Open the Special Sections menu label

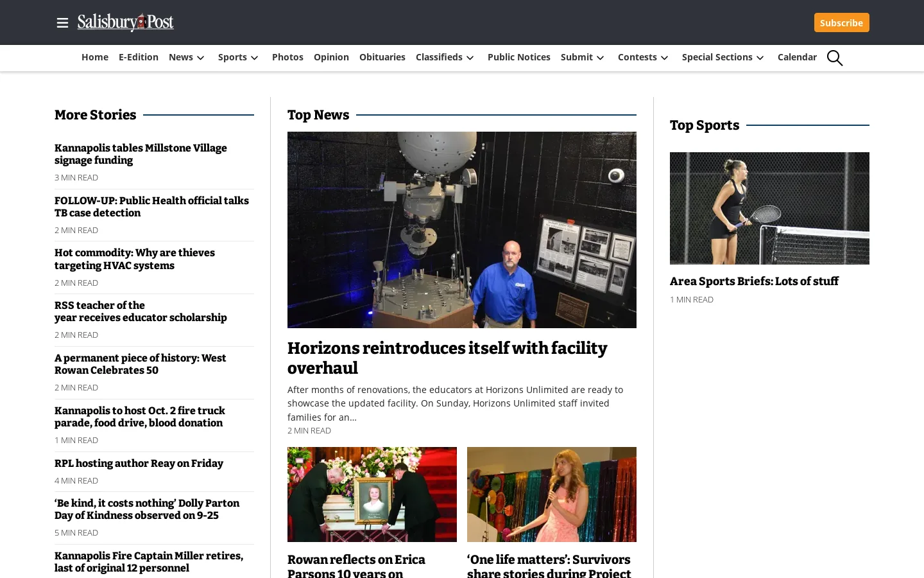point(717,57)
